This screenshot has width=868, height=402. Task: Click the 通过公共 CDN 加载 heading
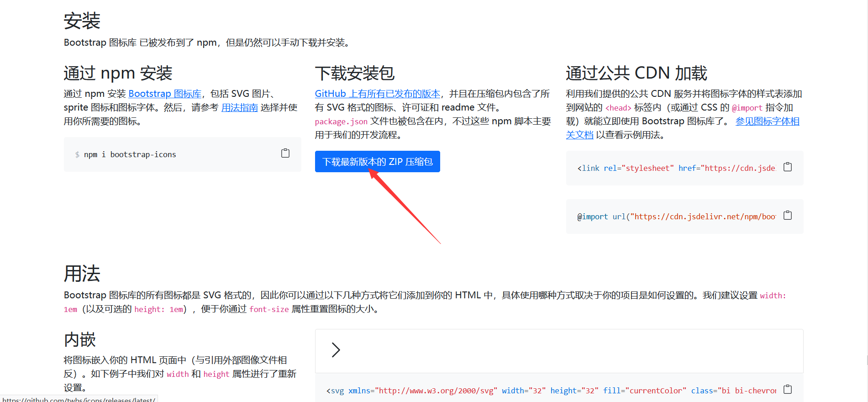(637, 73)
